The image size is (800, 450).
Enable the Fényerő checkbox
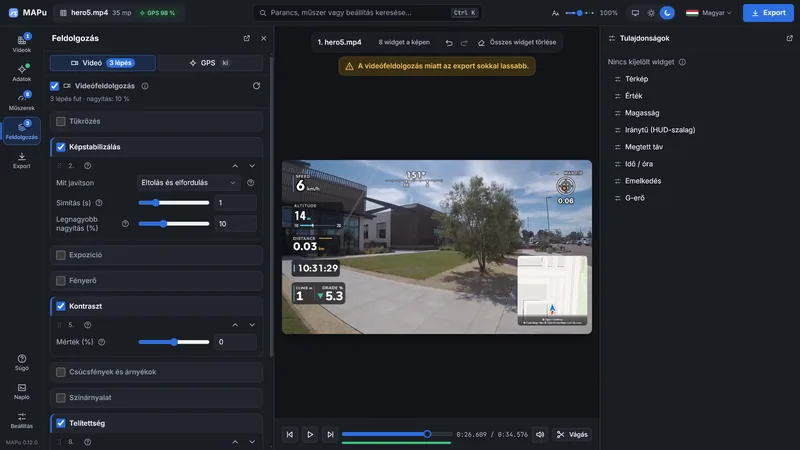(61, 281)
